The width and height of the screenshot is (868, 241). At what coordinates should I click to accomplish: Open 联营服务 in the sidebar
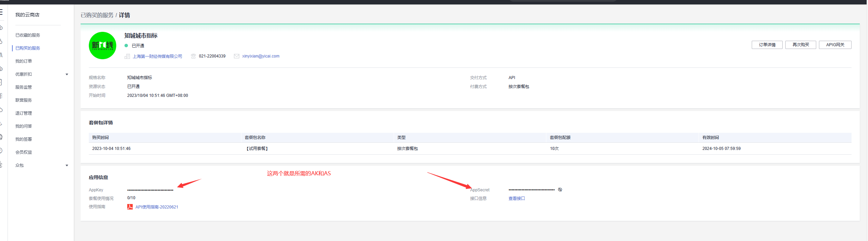(x=24, y=100)
